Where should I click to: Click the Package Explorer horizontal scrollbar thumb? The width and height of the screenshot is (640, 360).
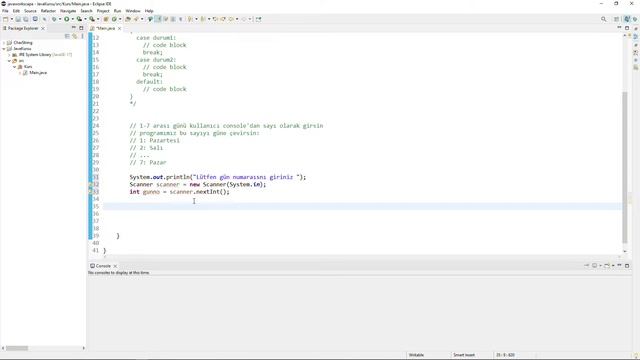click(16, 348)
